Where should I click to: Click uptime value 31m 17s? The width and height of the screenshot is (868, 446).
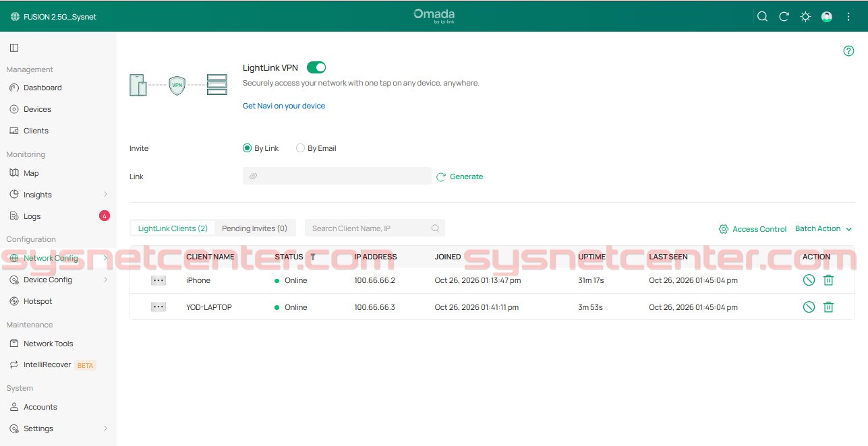pyautogui.click(x=591, y=280)
